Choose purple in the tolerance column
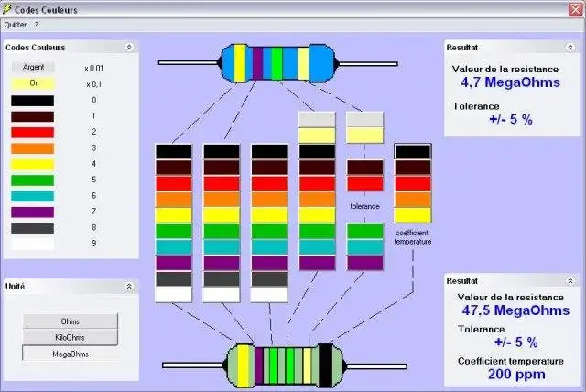This screenshot has width=586, height=392. (x=364, y=263)
